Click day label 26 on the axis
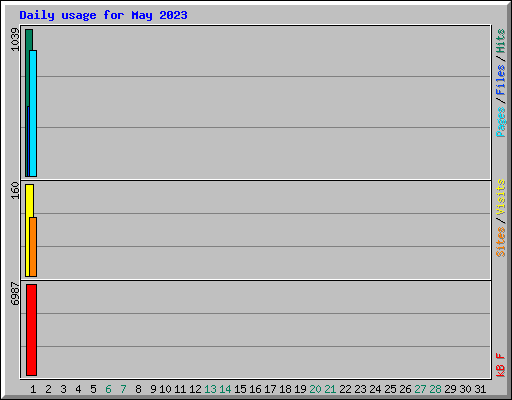Screen dimensions: 512x400 pyautogui.click(x=405, y=389)
